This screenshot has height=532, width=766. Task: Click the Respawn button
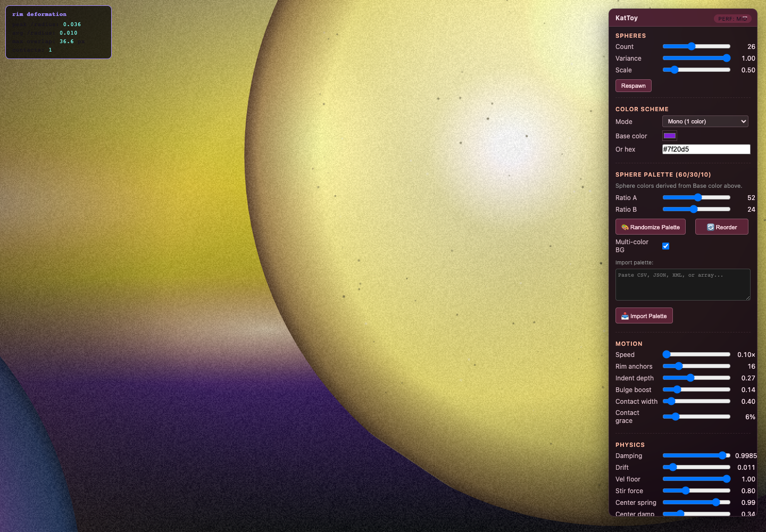633,86
